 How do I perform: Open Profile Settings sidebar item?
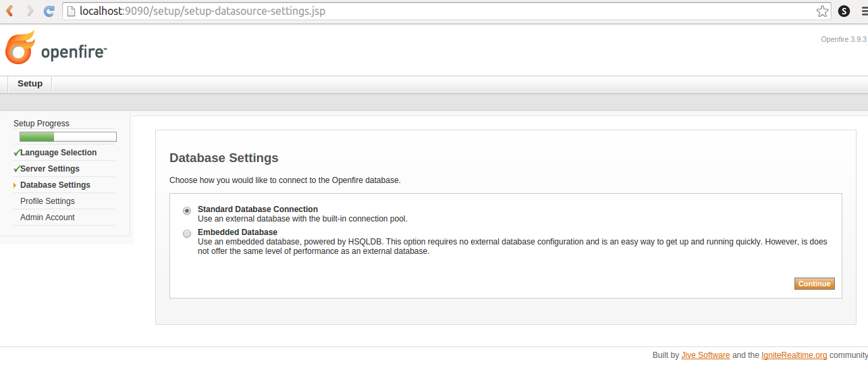tap(47, 201)
